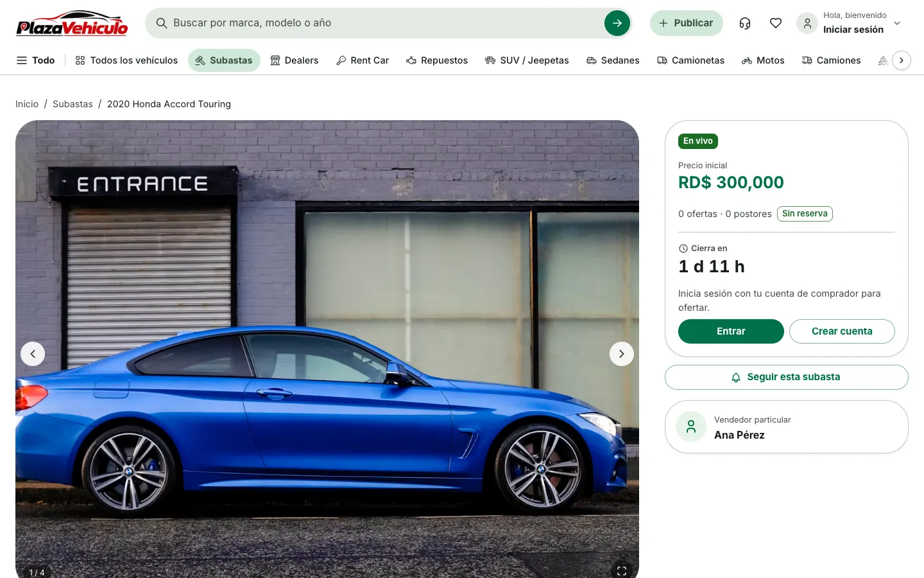Browse Sedanes category
Image resolution: width=924 pixels, height=578 pixels.
pos(613,60)
